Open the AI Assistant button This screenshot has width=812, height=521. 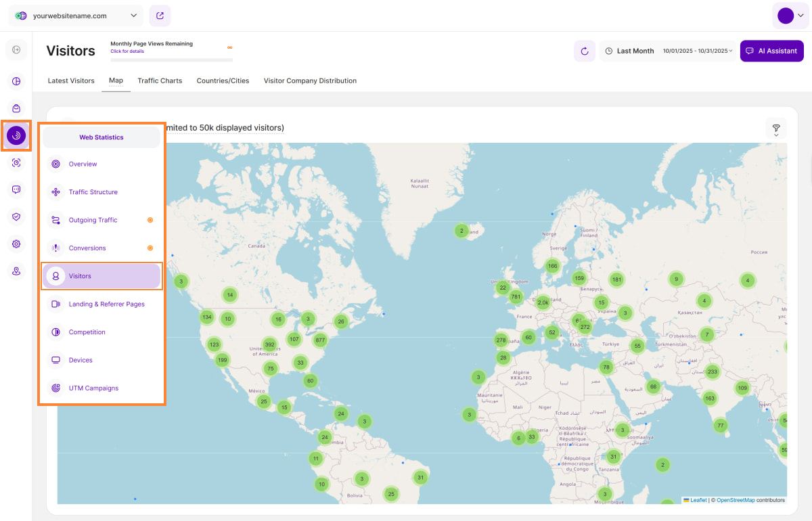(x=771, y=51)
